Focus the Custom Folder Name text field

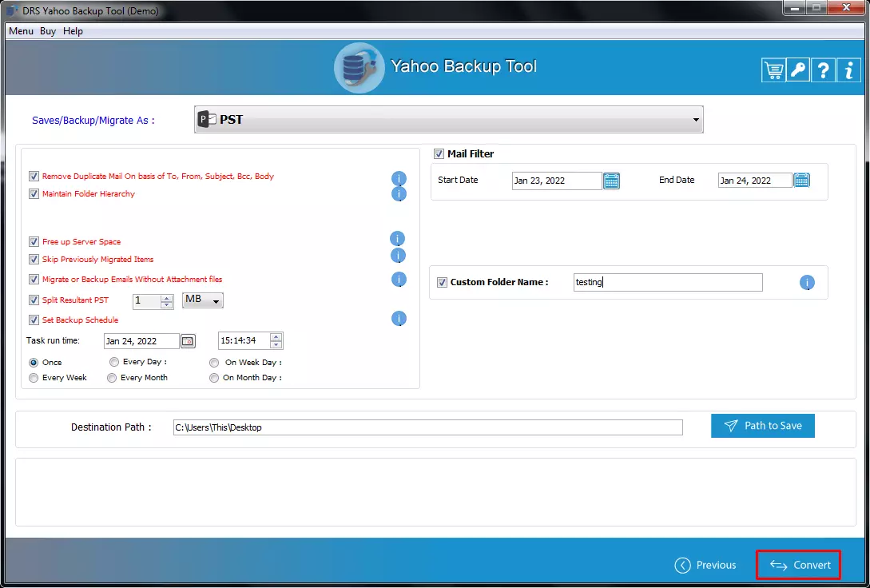(668, 282)
